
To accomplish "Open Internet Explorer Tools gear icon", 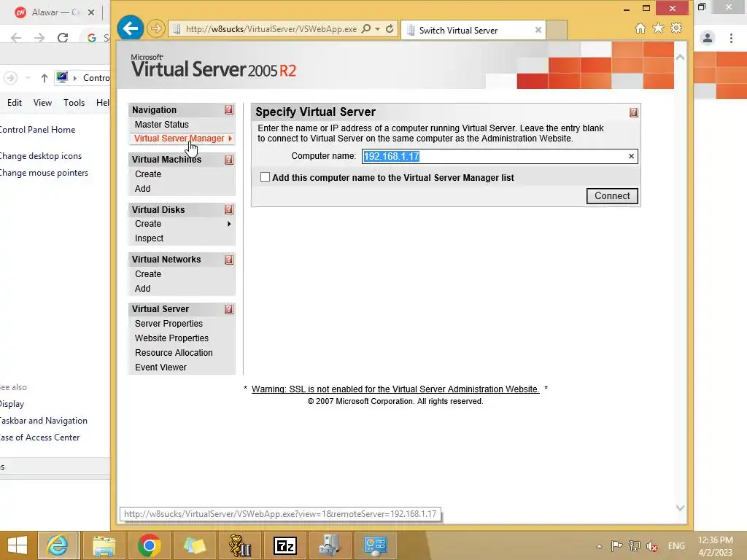I will coord(676,28).
